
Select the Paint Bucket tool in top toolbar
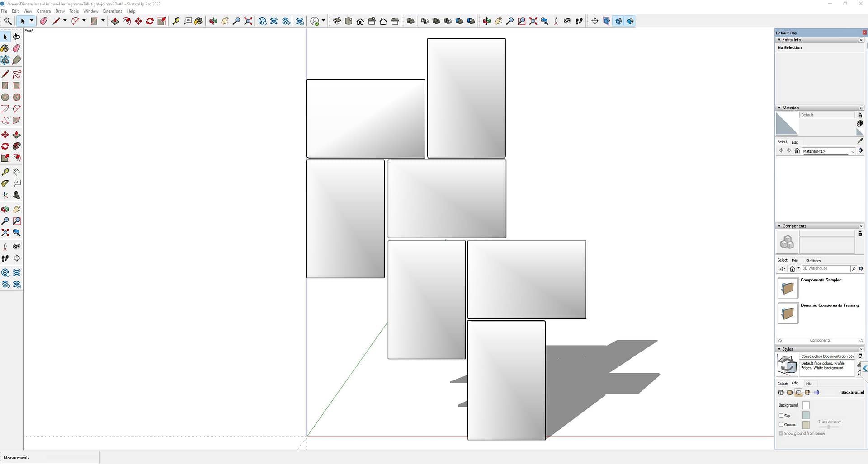(198, 21)
